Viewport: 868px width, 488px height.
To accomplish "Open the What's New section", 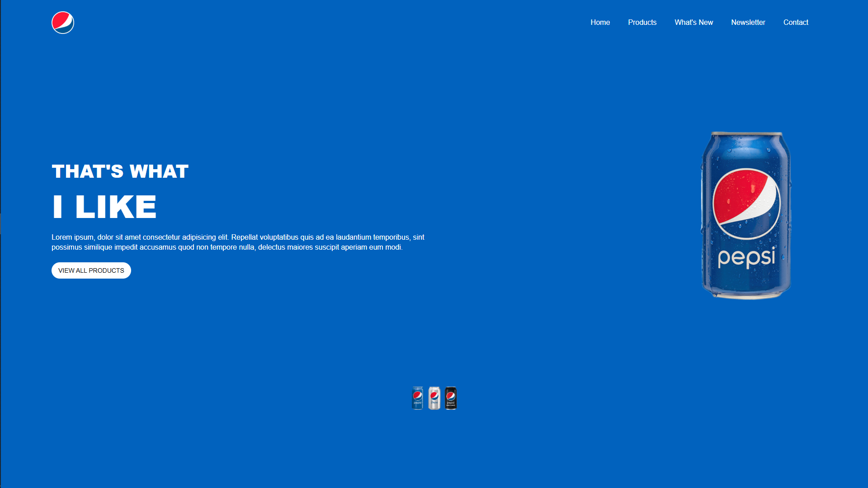I will pos(694,22).
